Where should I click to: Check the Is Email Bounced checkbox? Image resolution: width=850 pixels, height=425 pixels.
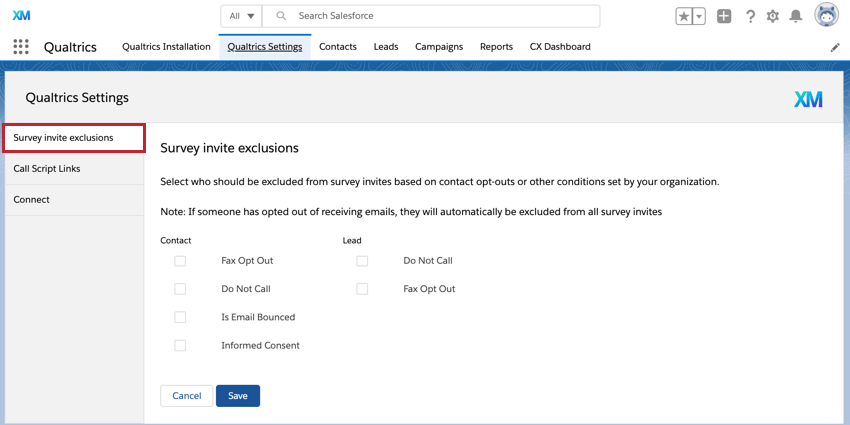[180, 317]
